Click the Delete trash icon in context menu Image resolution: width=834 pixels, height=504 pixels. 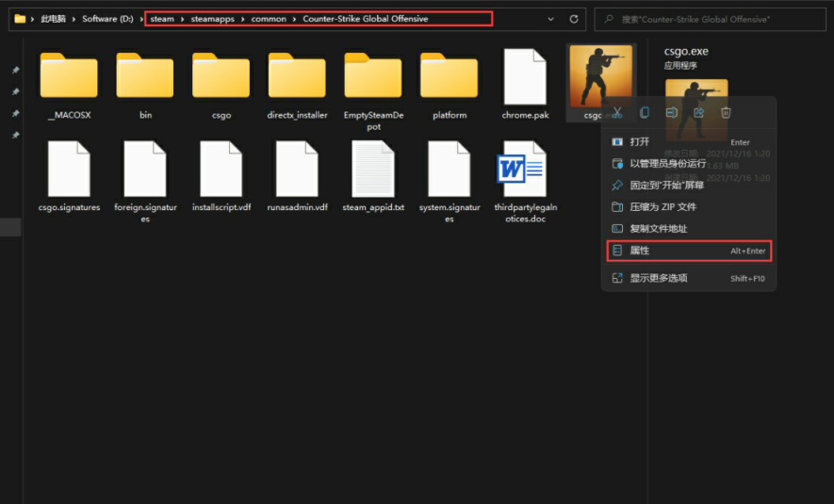point(726,113)
